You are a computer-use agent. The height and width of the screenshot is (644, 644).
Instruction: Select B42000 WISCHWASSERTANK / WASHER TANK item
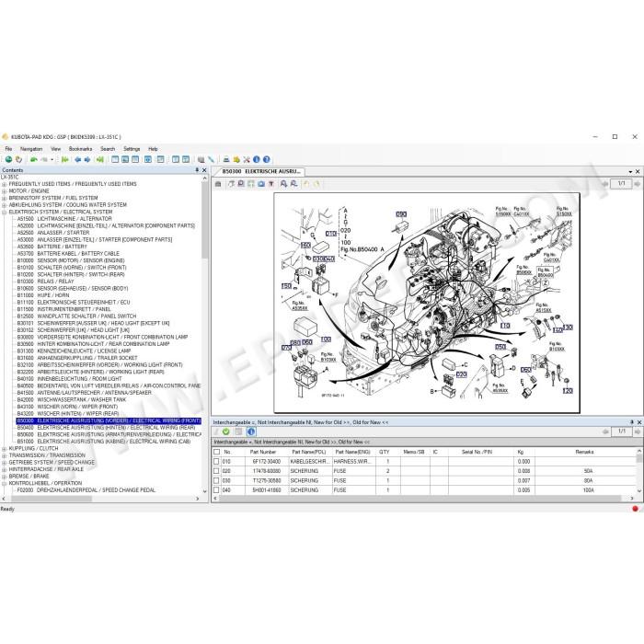pyautogui.click(x=72, y=399)
